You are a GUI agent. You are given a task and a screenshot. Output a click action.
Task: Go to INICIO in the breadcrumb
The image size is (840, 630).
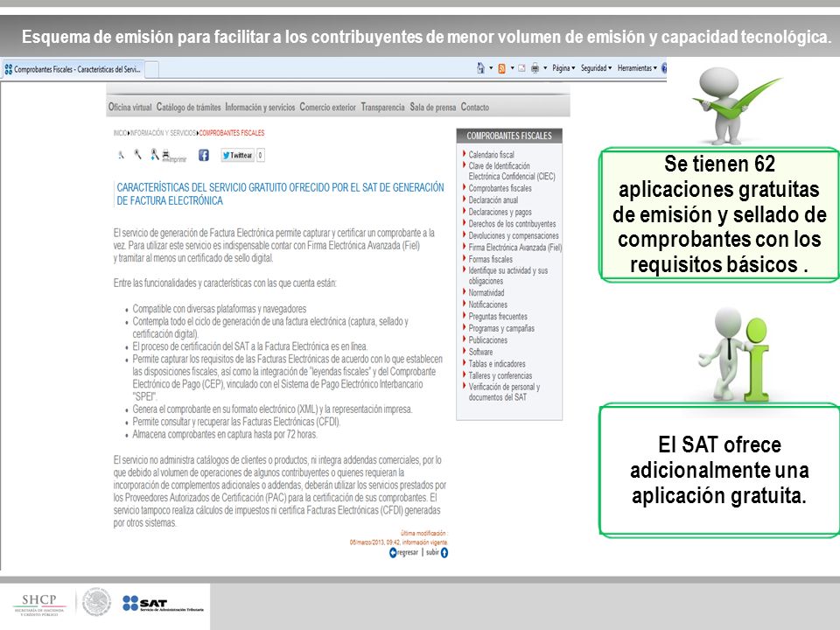point(120,133)
